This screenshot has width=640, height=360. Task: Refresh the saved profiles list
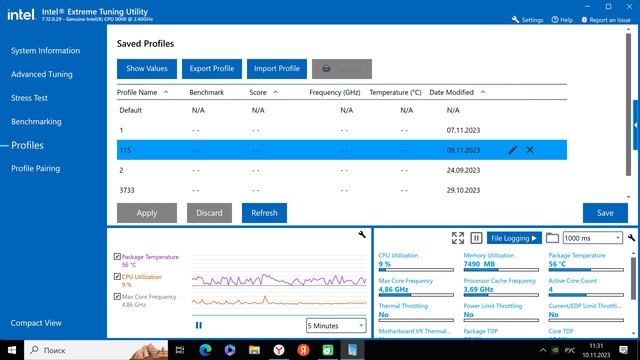point(264,213)
